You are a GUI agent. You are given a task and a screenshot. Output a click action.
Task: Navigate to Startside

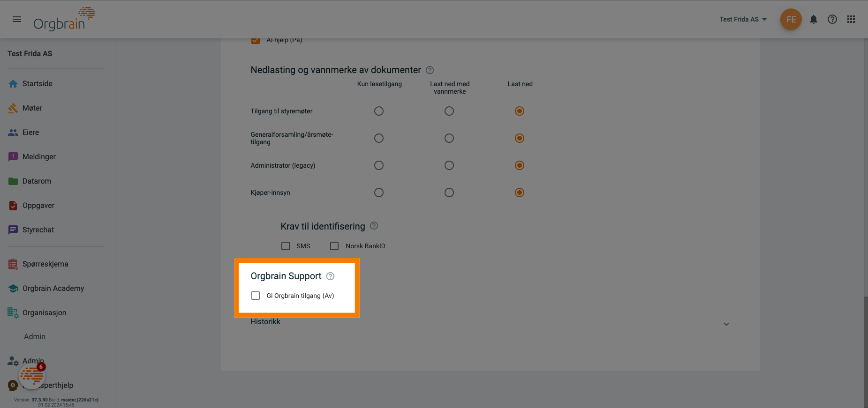pos(37,83)
